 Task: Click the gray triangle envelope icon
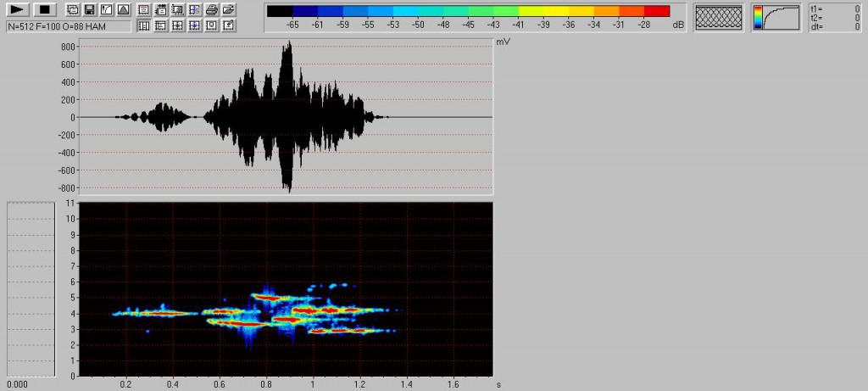(124, 10)
